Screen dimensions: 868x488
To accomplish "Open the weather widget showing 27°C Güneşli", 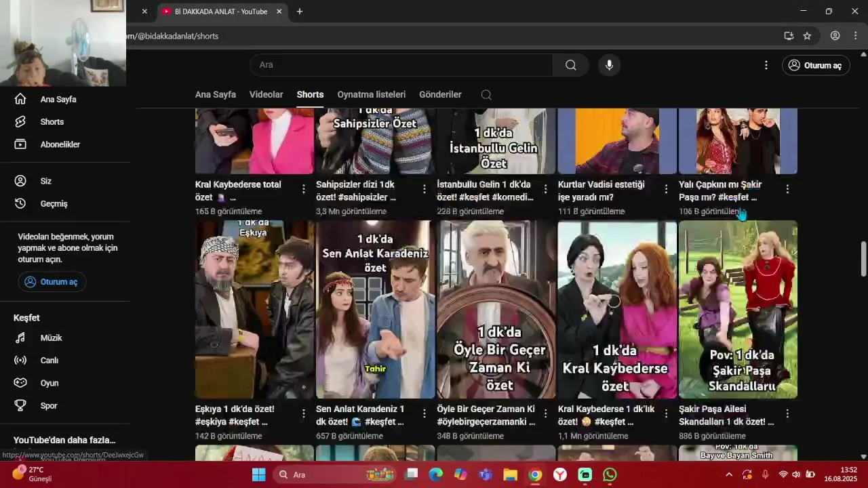I will click(33, 474).
